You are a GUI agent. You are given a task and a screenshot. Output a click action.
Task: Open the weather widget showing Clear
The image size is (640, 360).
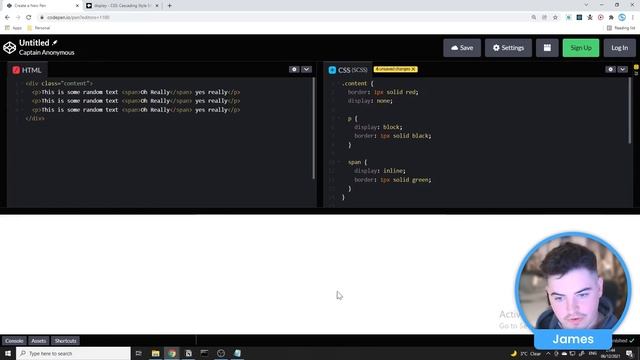click(x=526, y=353)
